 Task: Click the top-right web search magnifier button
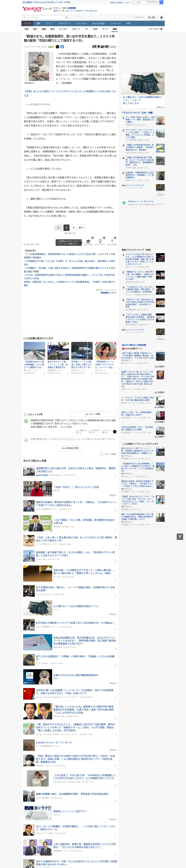pyautogui.click(x=161, y=2)
